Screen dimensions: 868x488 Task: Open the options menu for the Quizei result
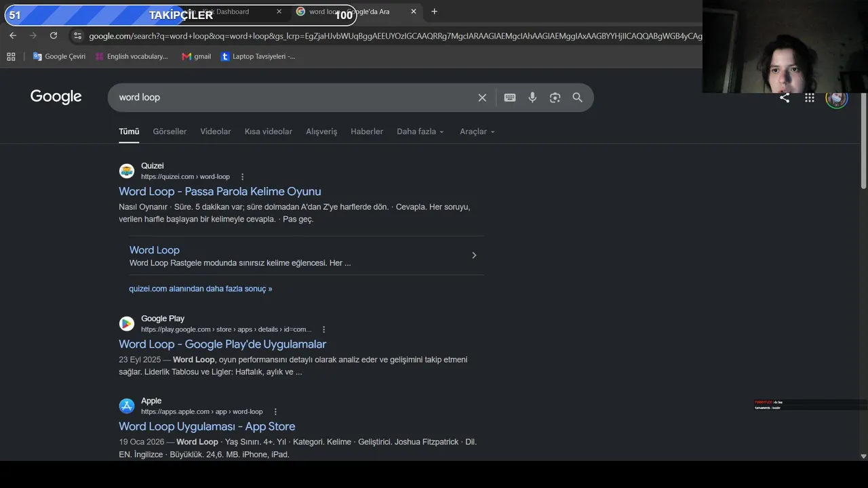click(x=242, y=177)
